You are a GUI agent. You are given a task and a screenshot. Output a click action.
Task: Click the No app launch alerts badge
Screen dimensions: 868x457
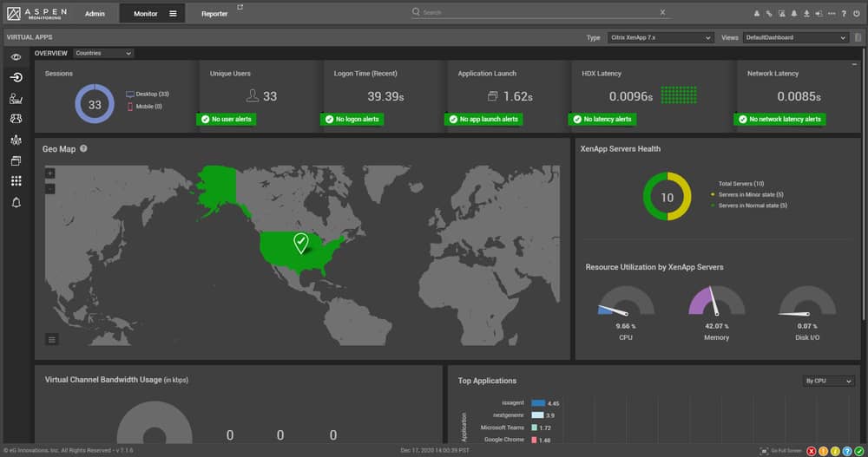[x=483, y=119]
